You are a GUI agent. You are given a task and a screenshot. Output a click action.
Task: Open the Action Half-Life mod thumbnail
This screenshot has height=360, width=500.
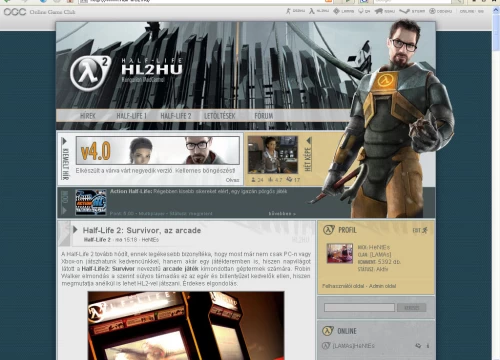pos(91,202)
